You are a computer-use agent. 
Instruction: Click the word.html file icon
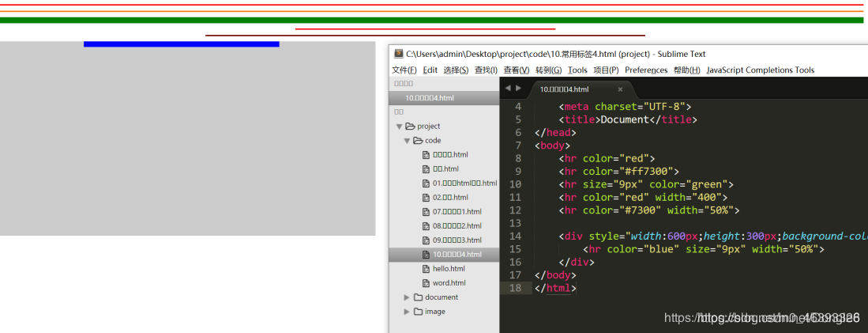[426, 283]
